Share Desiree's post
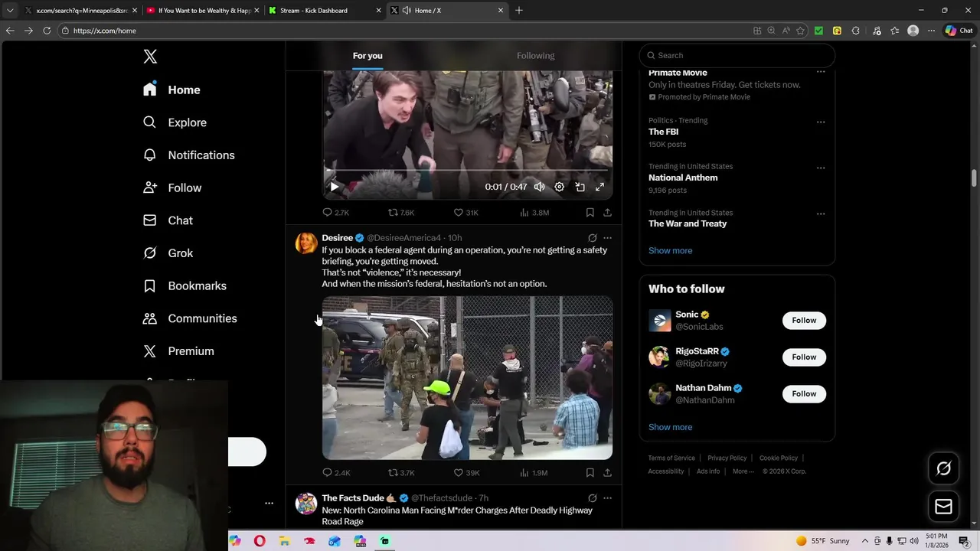Screen dimensions: 980x551 [607, 473]
